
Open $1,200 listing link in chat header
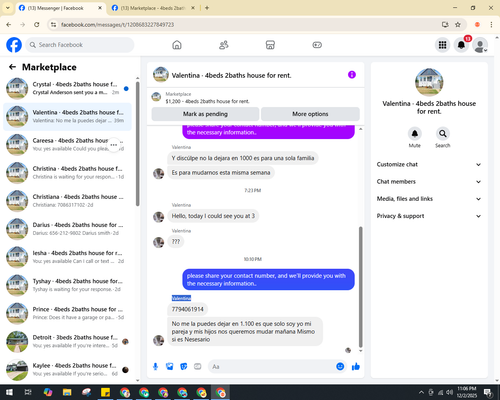point(207,101)
